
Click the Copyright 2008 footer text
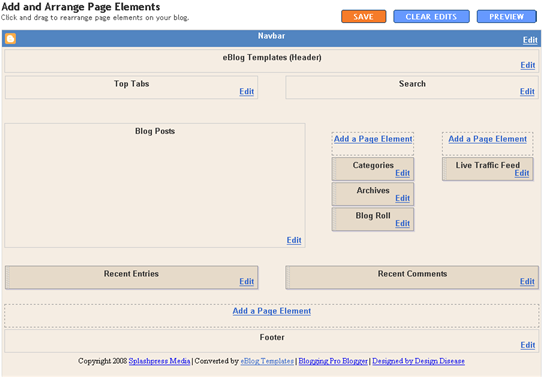(103, 361)
